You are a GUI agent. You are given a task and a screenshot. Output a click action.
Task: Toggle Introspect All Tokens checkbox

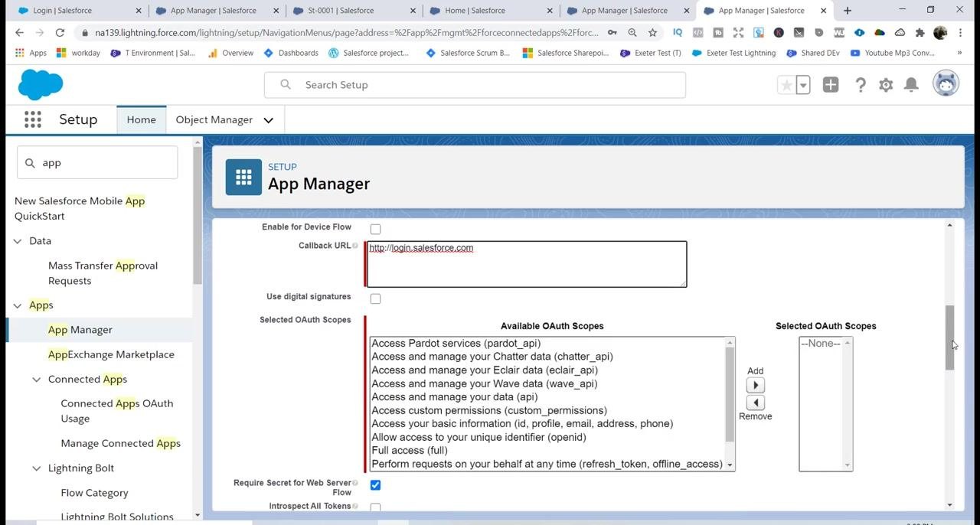[375, 507]
